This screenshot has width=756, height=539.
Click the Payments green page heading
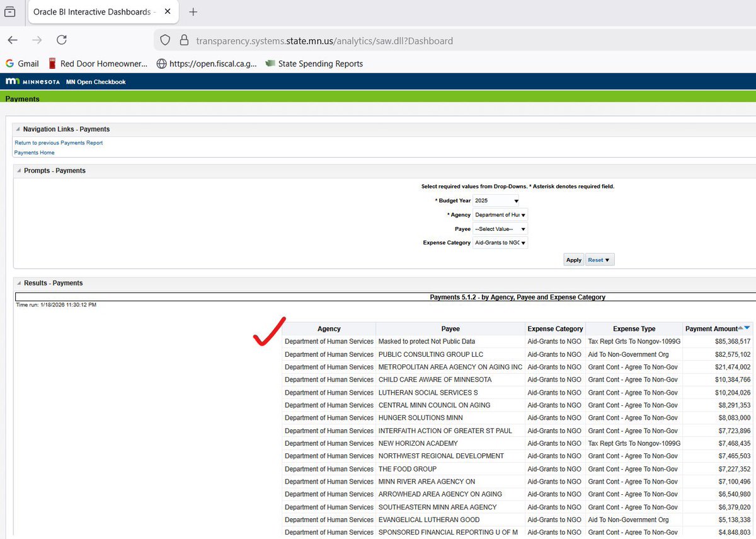22,99
